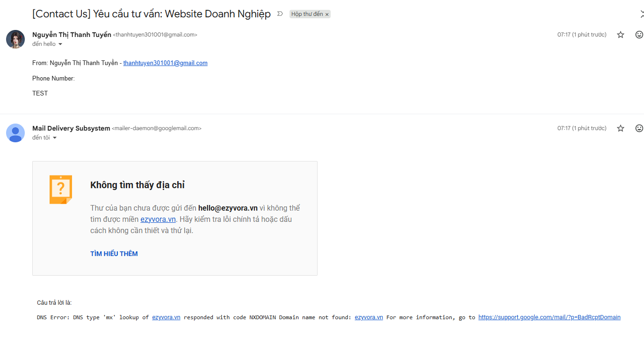Add emoji reaction to Mail Delivery Subsystem message
This screenshot has height=337, width=644.
tap(639, 128)
